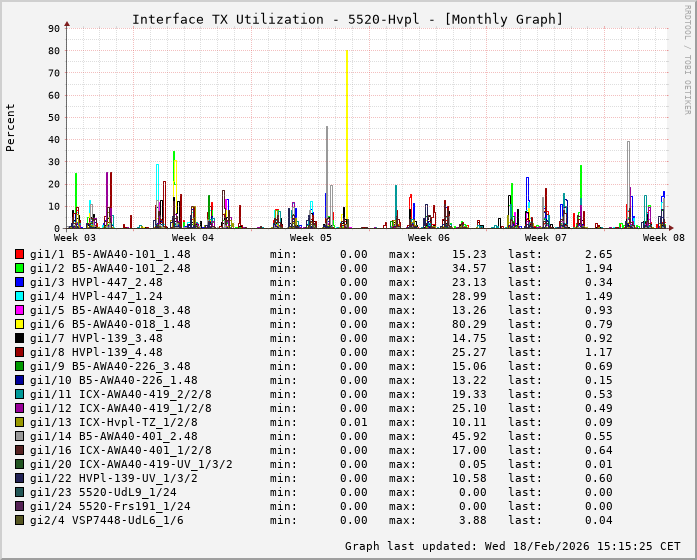Viewport: 697px width, 560px height.
Task: Select the magenta gi1/5 legend swatch
Action: click(x=20, y=310)
